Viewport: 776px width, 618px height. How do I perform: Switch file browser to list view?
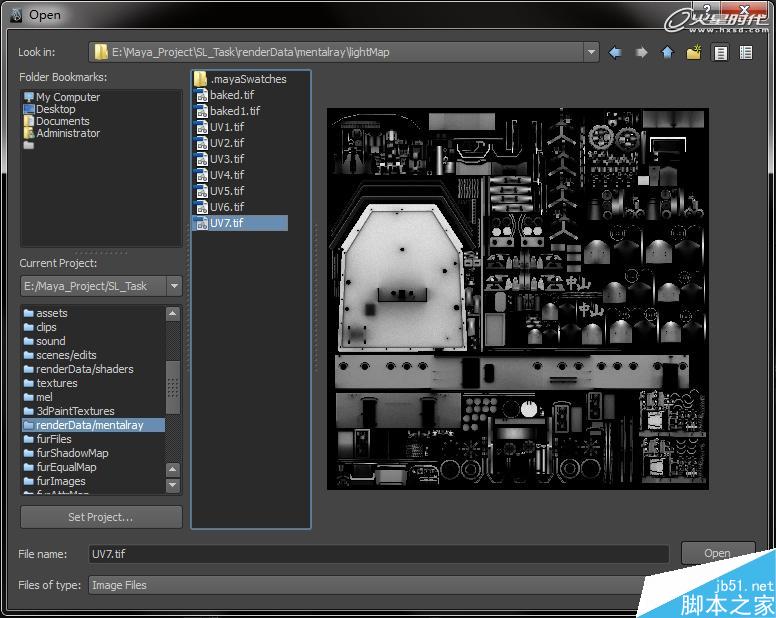(719, 52)
